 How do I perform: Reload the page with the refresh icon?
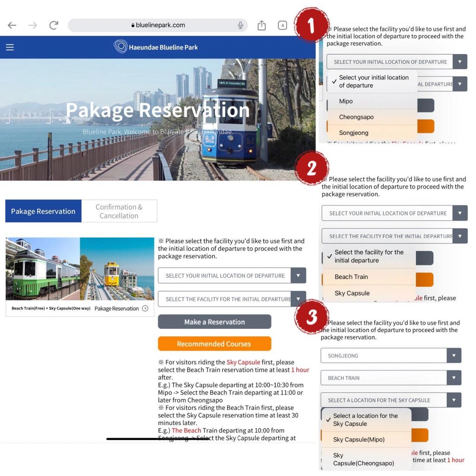pyautogui.click(x=54, y=25)
